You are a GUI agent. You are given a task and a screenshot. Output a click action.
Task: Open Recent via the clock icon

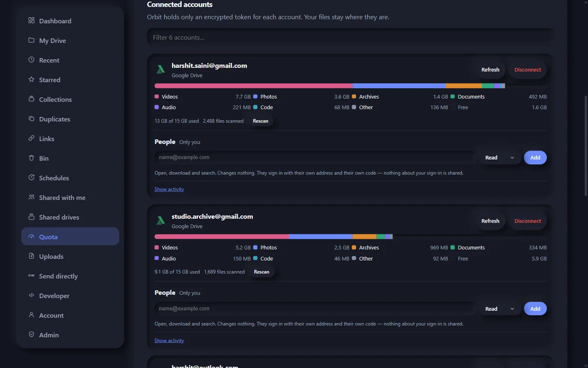[x=31, y=60]
